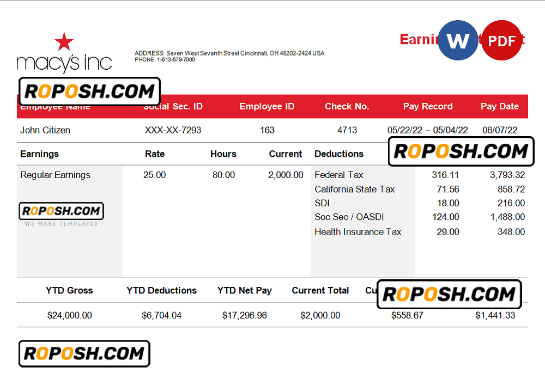Viewport: 545px width, 392px height.
Task: Click the blue Word format icon
Action: pos(458,40)
